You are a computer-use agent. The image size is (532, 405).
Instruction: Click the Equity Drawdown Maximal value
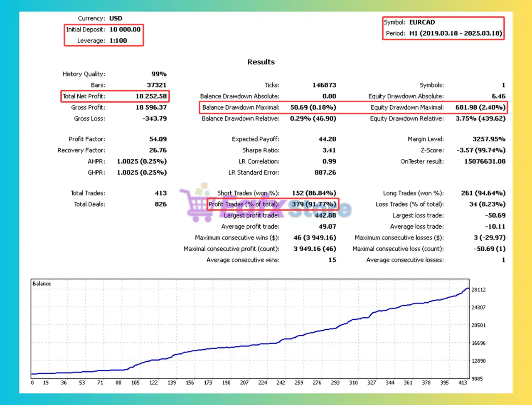[480, 107]
